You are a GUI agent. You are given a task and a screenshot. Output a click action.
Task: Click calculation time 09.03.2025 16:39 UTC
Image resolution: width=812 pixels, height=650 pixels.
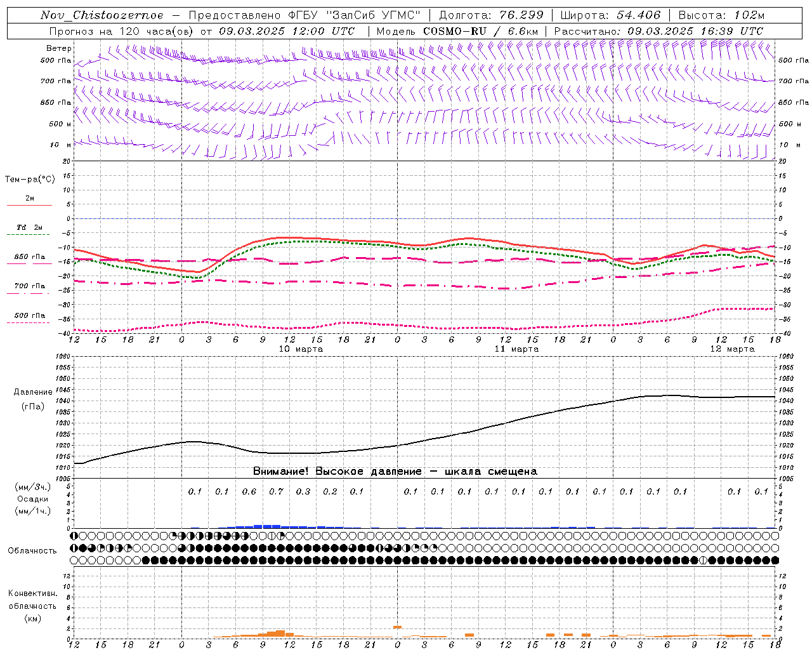[x=695, y=31]
